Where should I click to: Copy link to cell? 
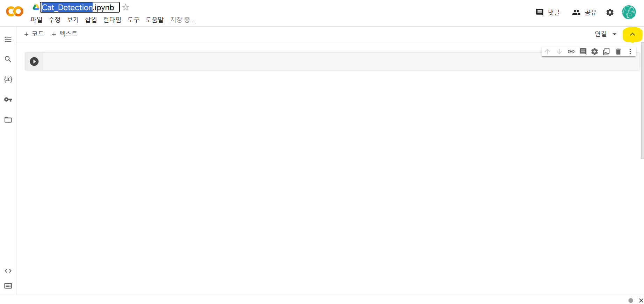pyautogui.click(x=571, y=52)
